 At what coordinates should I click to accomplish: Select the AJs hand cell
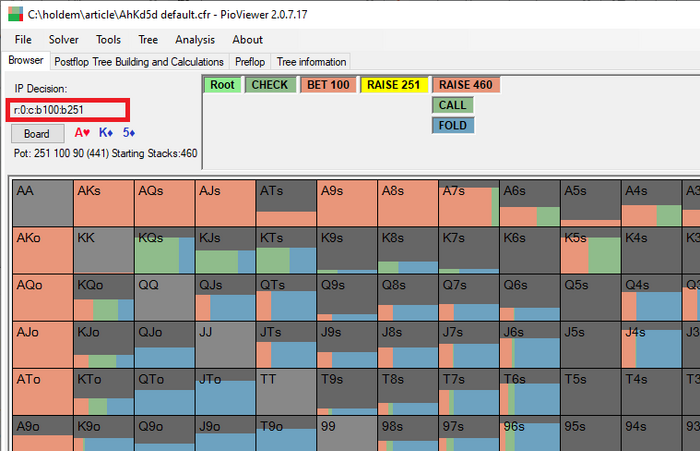[225, 203]
